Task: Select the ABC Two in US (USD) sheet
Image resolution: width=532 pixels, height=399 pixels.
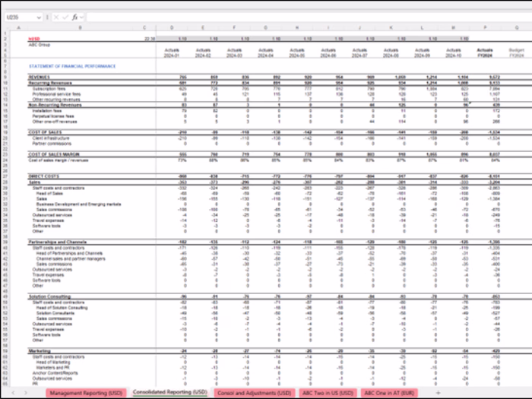Action: pos(328,393)
